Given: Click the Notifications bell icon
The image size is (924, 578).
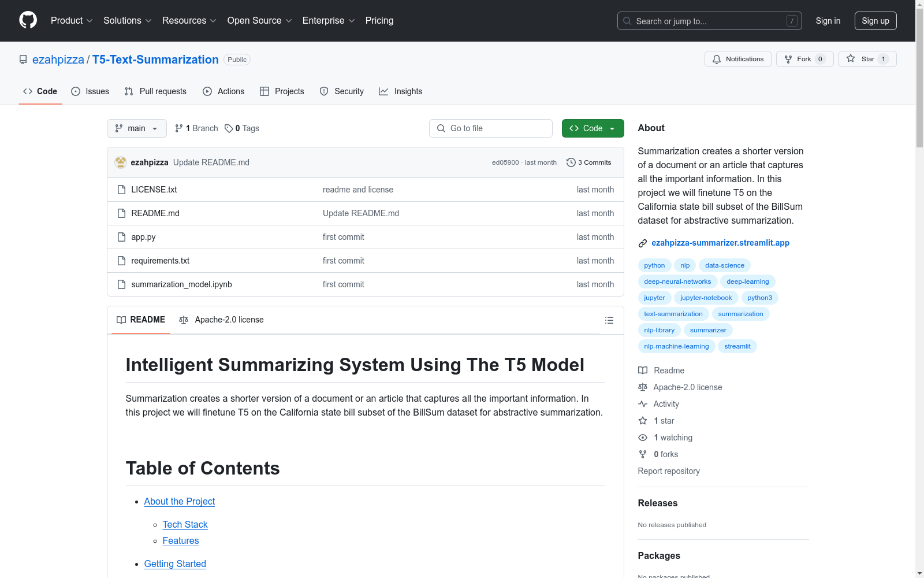Looking at the screenshot, I should coord(717,59).
